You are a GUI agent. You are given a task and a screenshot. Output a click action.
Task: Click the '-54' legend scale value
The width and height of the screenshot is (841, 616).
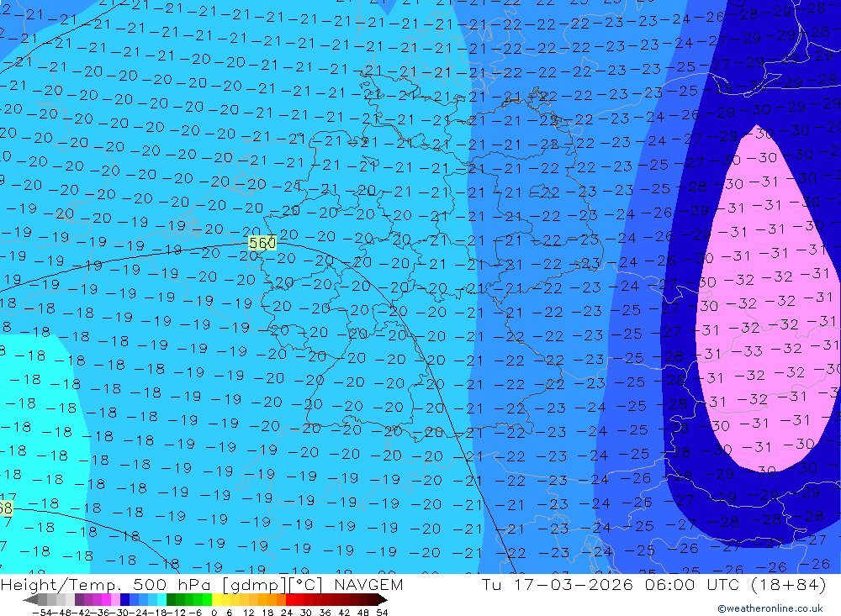tap(43, 613)
